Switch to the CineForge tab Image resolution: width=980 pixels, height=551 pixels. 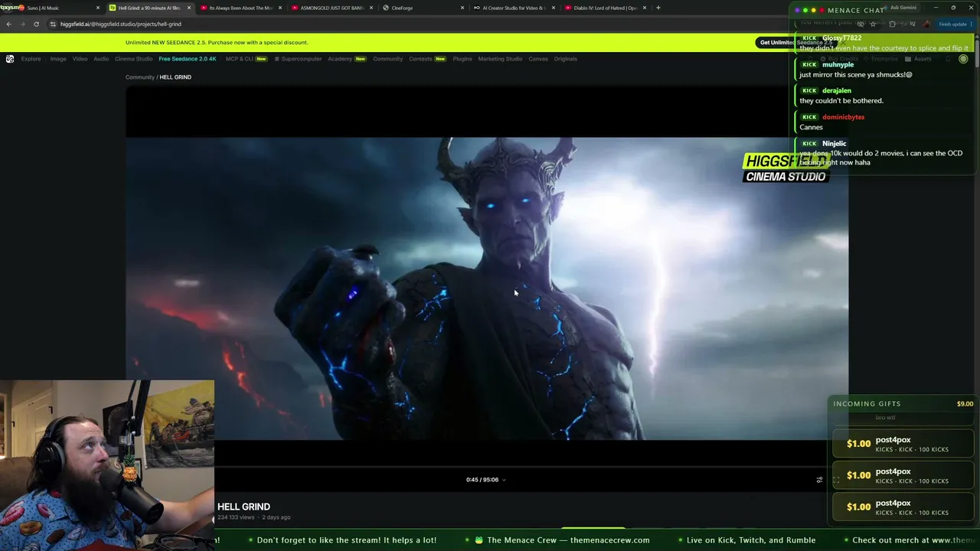click(x=423, y=8)
